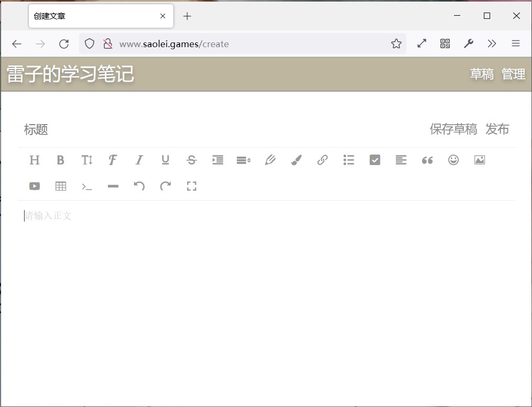Screen dimensions: 532x407
Task: Pick a text color with the pen icon
Action: 270,160
